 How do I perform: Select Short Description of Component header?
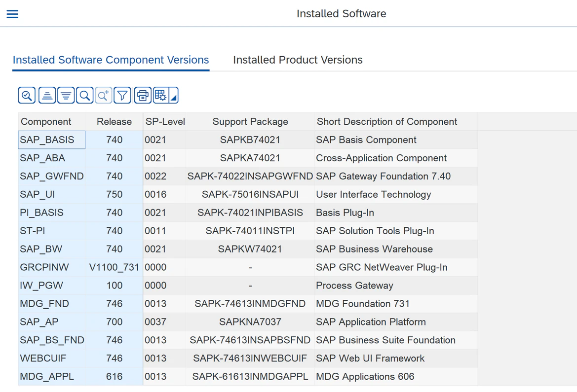(396, 122)
